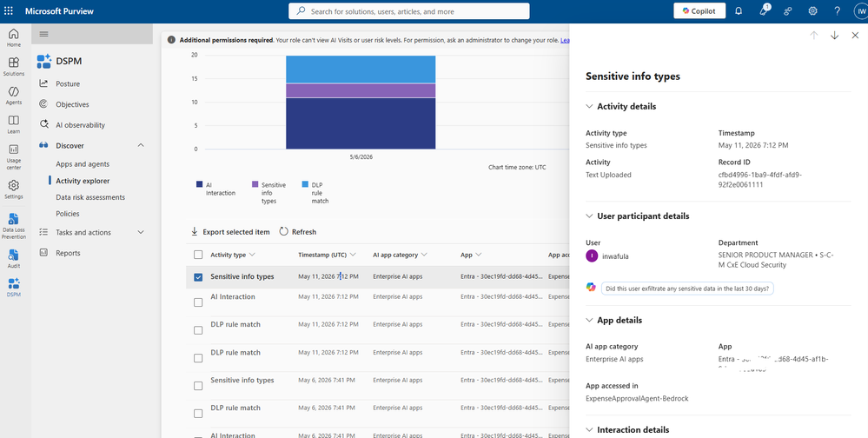This screenshot has height=438, width=868.
Task: Collapse Interaction details section
Action: pos(590,429)
